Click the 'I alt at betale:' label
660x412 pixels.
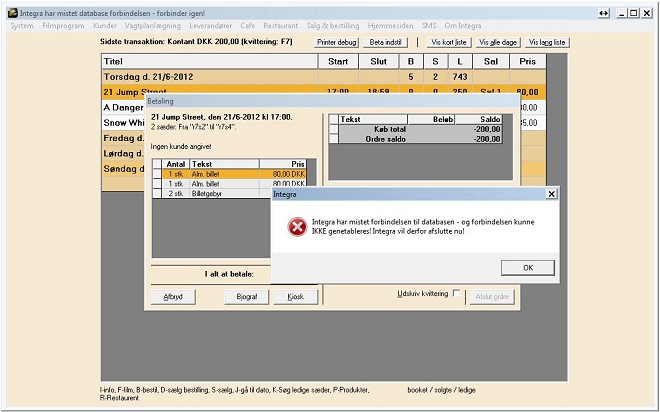229,274
